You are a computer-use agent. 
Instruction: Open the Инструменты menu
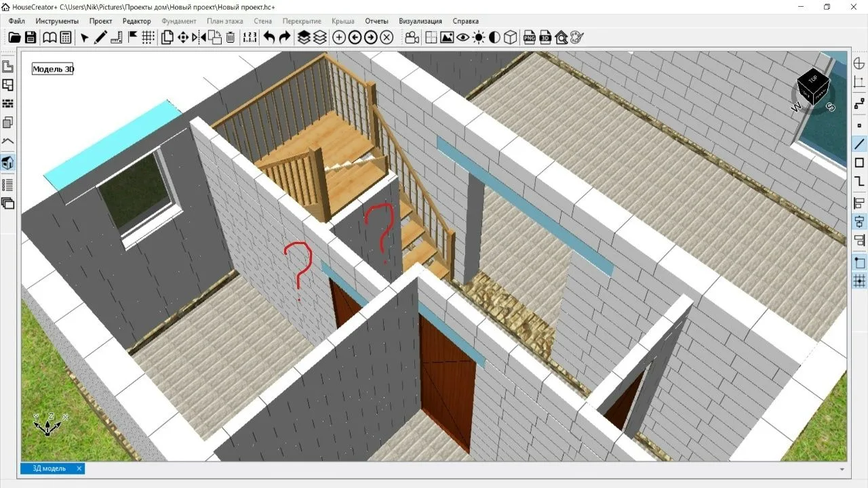(57, 21)
